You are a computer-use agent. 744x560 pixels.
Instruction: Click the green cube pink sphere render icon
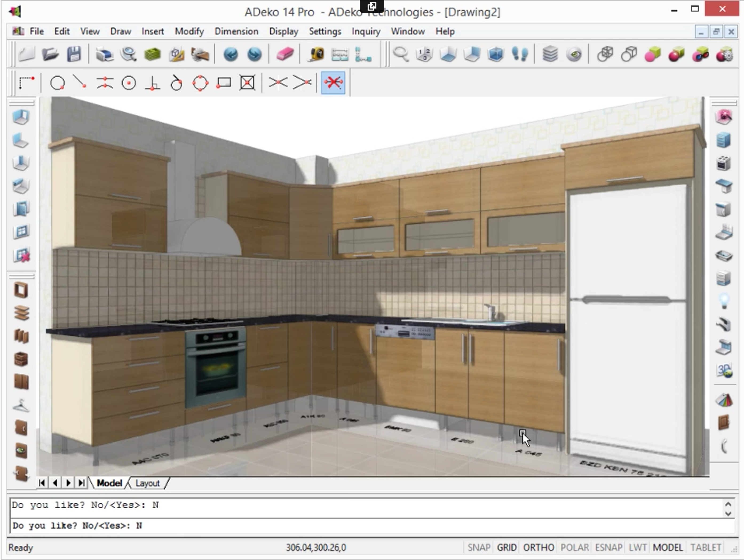pos(652,54)
